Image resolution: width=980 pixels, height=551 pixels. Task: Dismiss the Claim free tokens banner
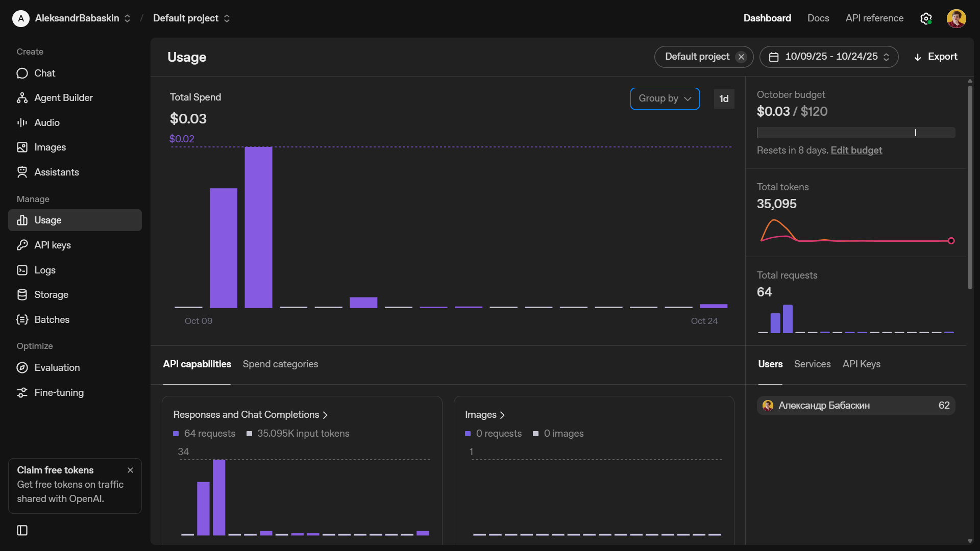pyautogui.click(x=130, y=470)
